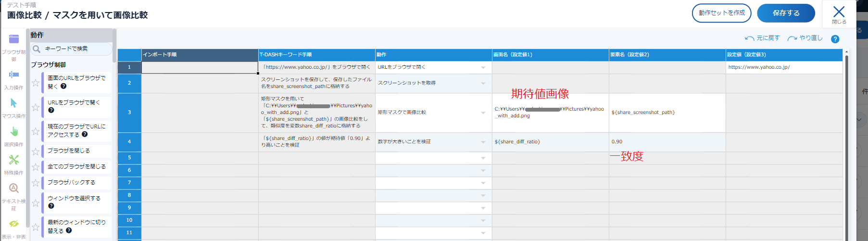Toggle star for 現在のブラウザでURLにアクセスする

[x=36, y=131]
